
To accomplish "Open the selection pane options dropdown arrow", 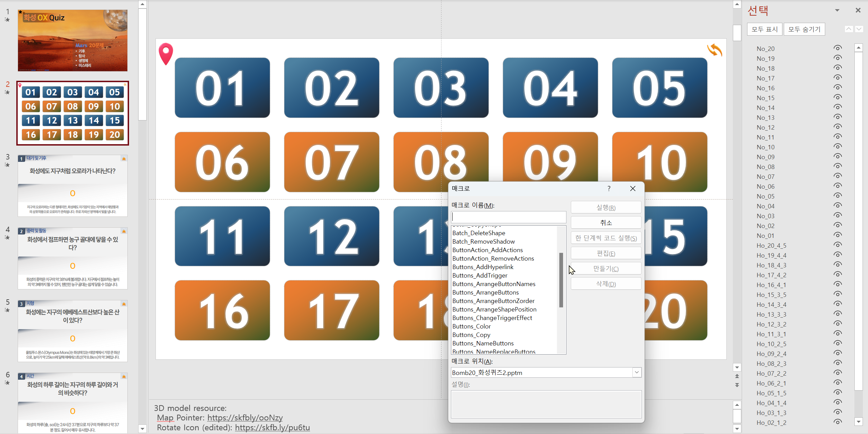I will point(837,10).
